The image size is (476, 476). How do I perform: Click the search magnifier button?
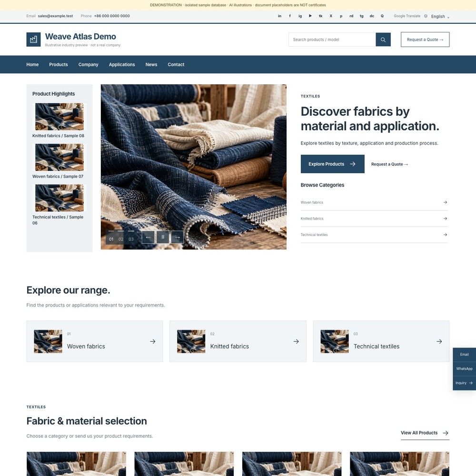pos(383,40)
